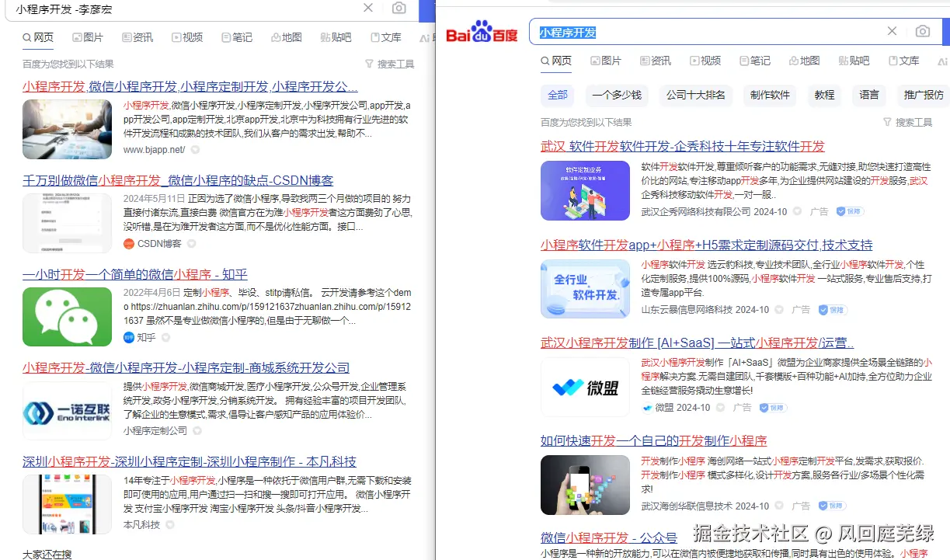Select the 语言 filter chip
This screenshot has width=950, height=560.
(x=869, y=95)
